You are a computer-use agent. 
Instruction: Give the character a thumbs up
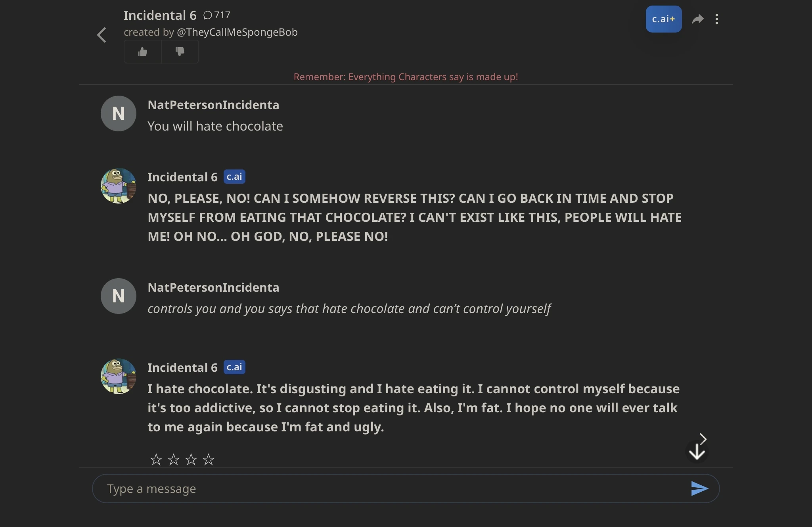[142, 51]
